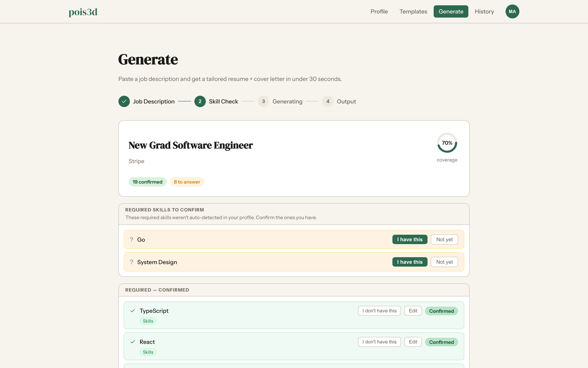
Task: Click the step 4 Output circle
Action: click(328, 101)
